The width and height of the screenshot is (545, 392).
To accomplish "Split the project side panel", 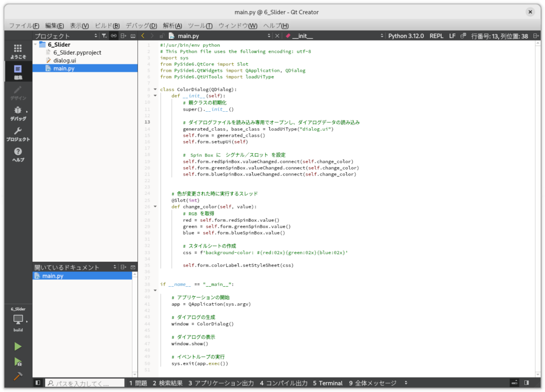I will (123, 36).
